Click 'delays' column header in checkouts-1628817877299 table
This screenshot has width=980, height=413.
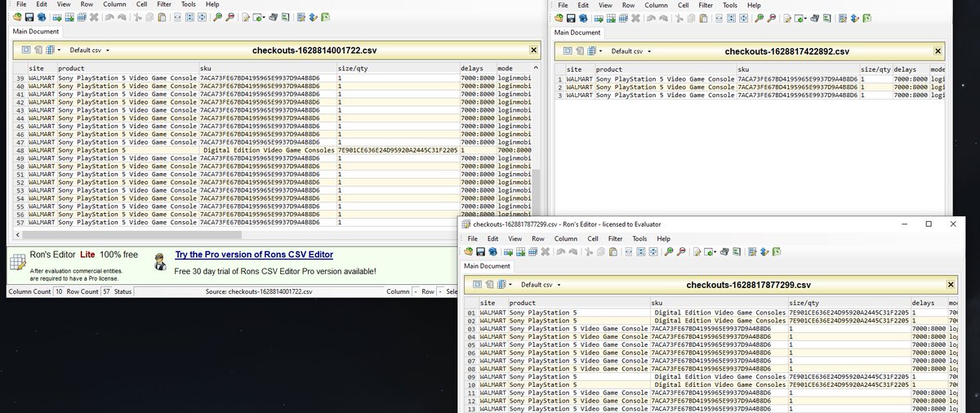(929, 303)
